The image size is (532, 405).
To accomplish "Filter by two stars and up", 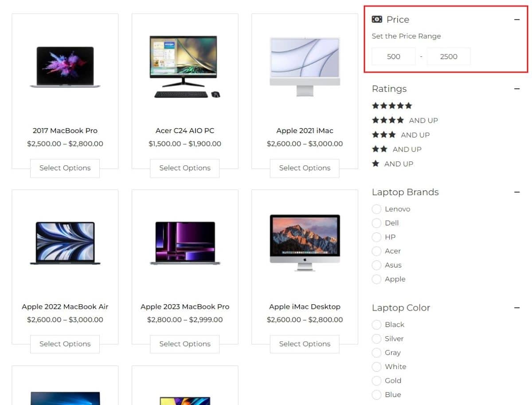I will [x=397, y=149].
